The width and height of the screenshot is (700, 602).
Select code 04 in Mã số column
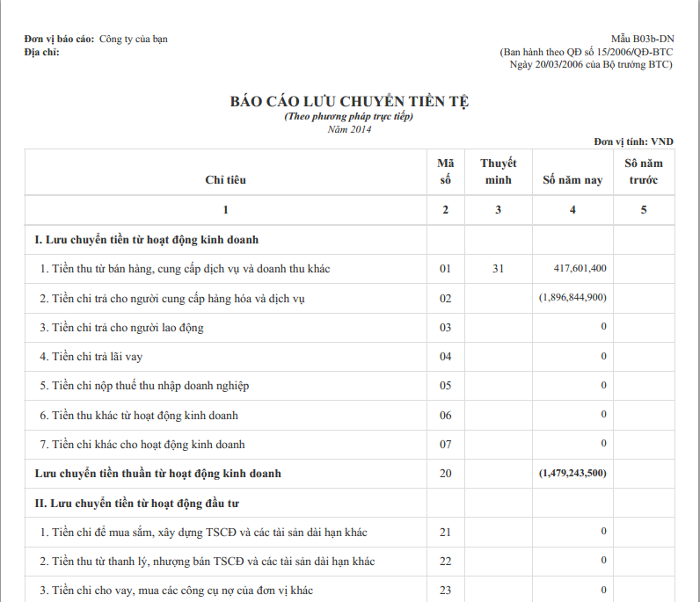pos(445,357)
